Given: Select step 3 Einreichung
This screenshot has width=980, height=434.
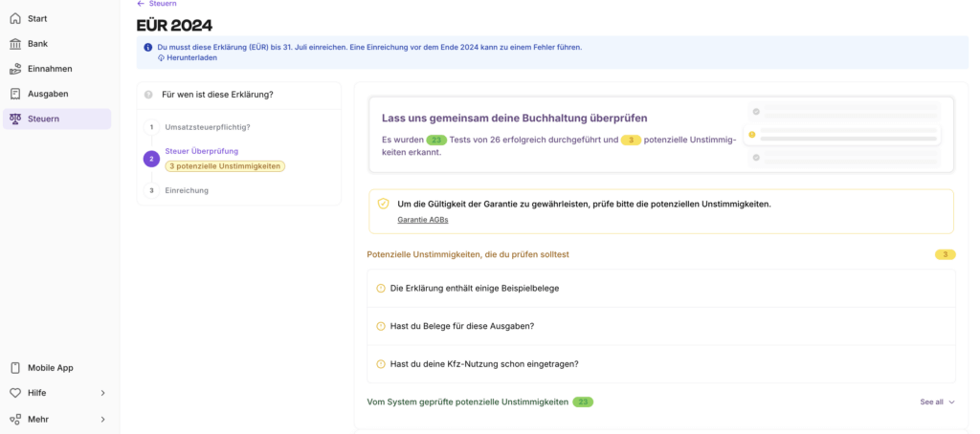Looking at the screenshot, I should pyautogui.click(x=187, y=190).
